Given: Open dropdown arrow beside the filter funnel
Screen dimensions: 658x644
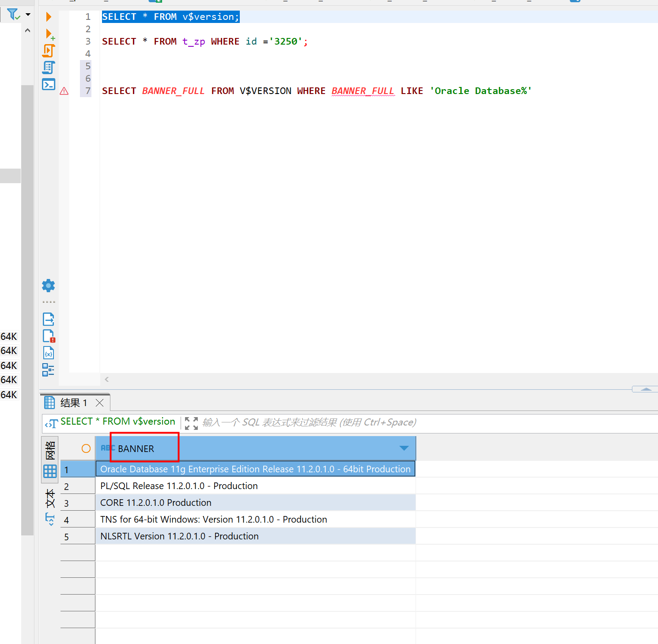Looking at the screenshot, I should click(28, 15).
